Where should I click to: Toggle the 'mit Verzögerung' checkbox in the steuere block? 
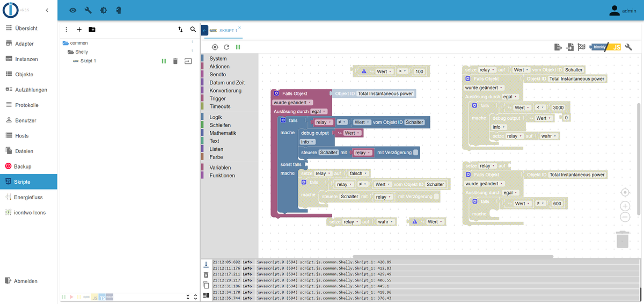pos(415,153)
